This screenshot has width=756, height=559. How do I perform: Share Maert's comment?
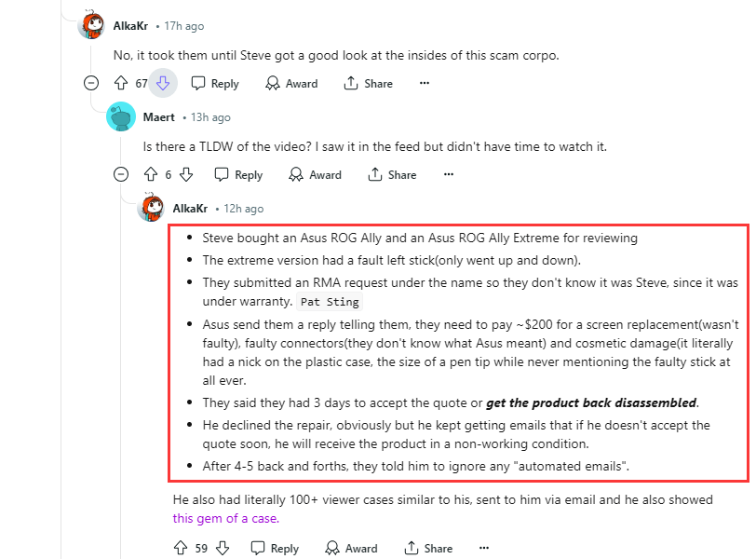pos(392,174)
